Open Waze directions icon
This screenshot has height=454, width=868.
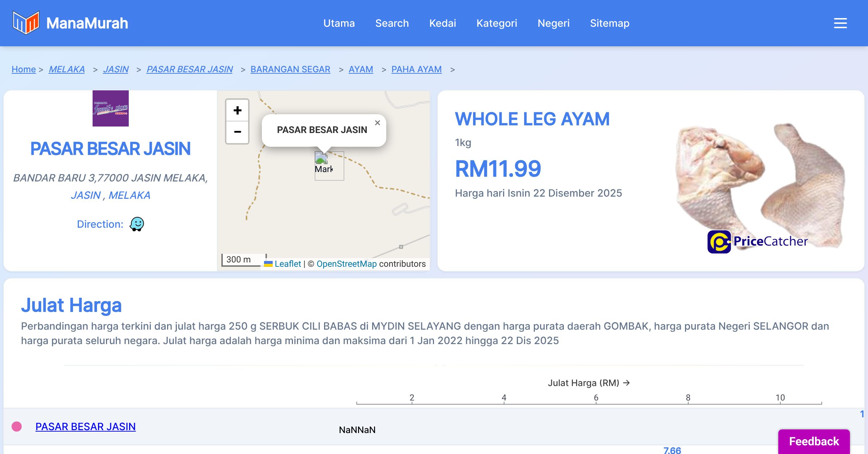[137, 224]
